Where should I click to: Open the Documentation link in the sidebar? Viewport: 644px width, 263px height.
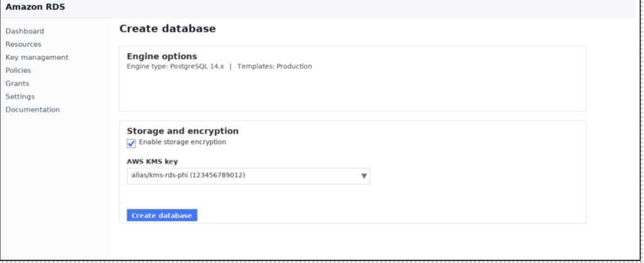[33, 109]
